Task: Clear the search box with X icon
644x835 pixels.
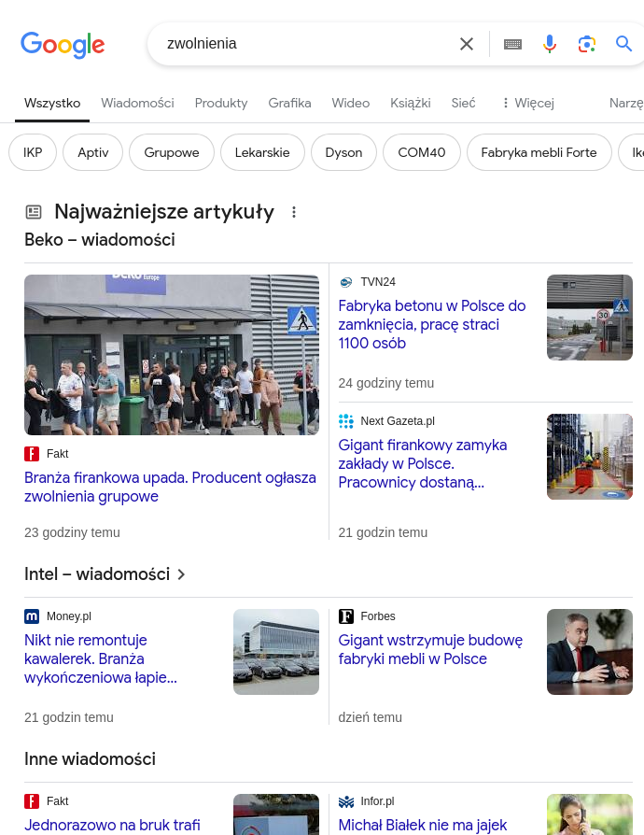Action: click(467, 44)
